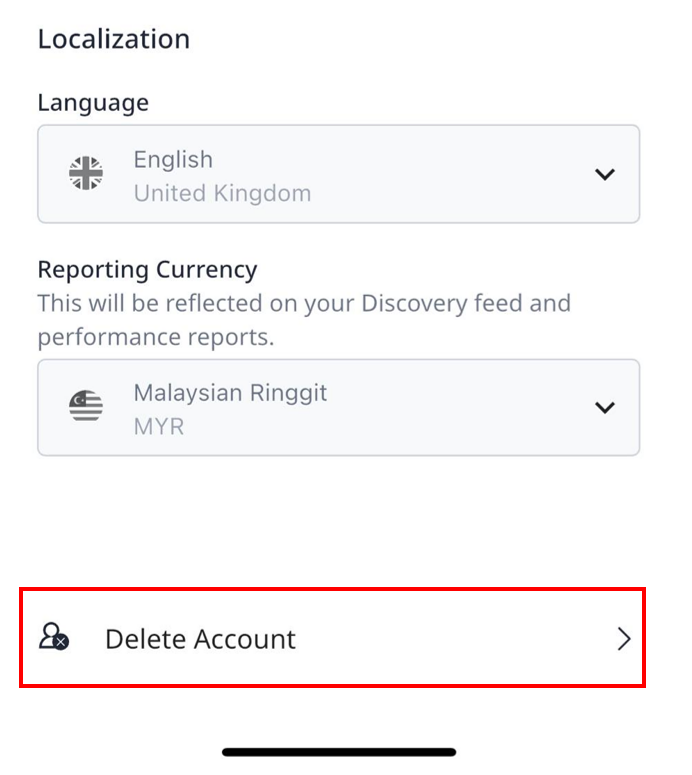This screenshot has width=692, height=775.
Task: Tap the Malaysian flag icon
Action: [x=86, y=406]
